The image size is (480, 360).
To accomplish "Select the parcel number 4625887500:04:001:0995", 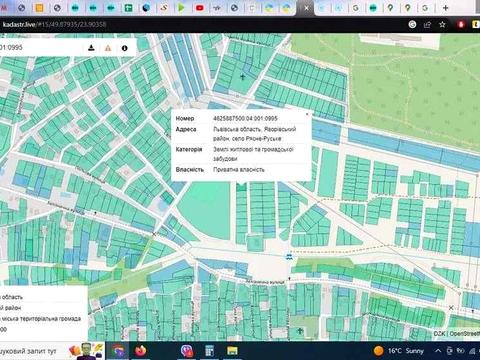I will click(x=245, y=118).
